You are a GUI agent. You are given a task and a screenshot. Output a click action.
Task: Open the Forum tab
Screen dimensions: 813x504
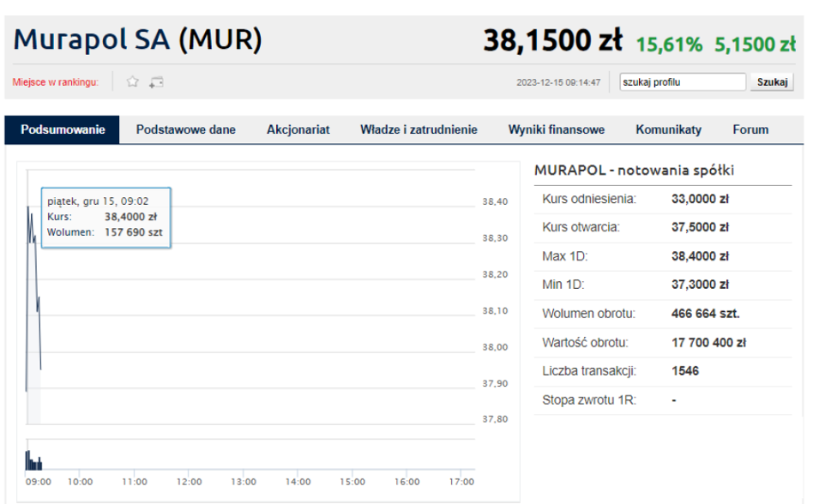750,130
